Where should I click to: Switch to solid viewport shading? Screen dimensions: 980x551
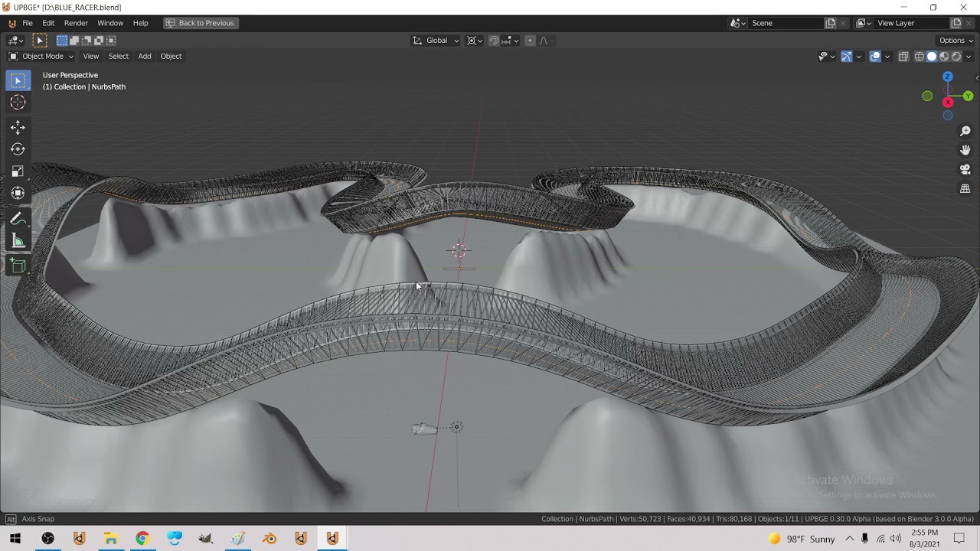point(932,57)
